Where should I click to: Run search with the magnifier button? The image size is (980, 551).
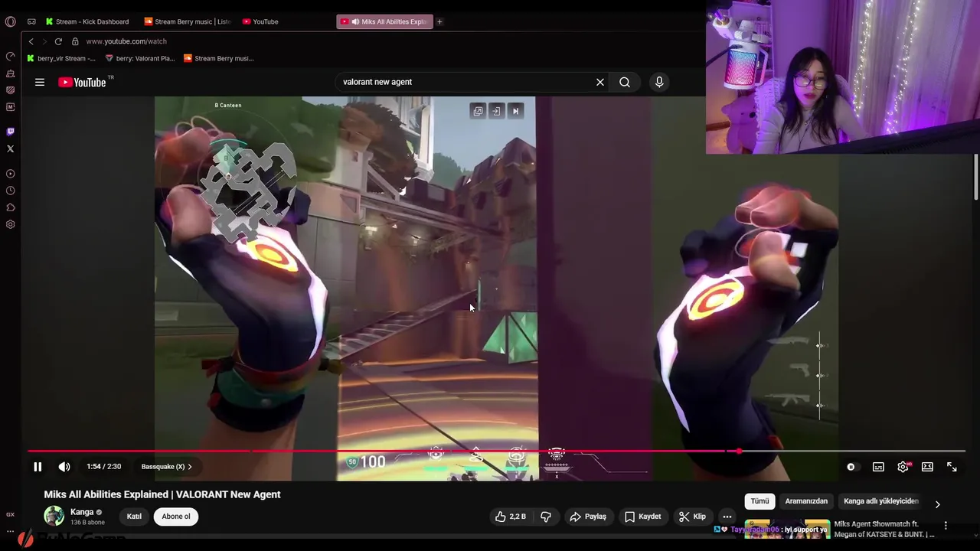[x=625, y=82]
